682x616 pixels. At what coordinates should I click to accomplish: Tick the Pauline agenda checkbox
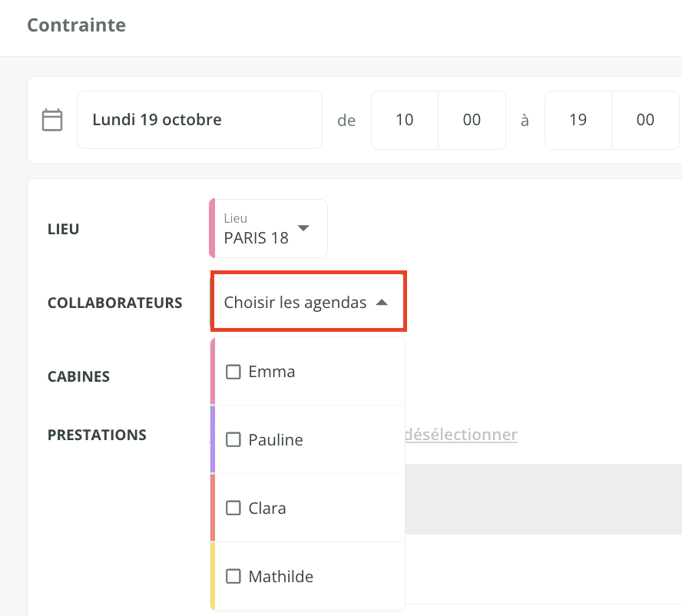233,440
